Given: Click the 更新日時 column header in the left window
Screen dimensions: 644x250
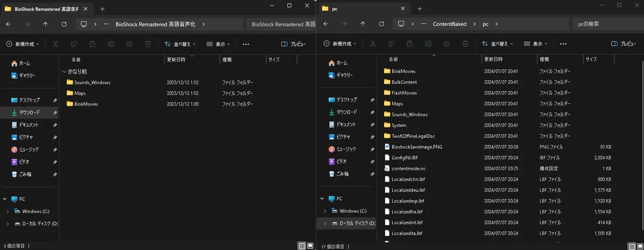Looking at the screenshot, I should pos(176,60).
